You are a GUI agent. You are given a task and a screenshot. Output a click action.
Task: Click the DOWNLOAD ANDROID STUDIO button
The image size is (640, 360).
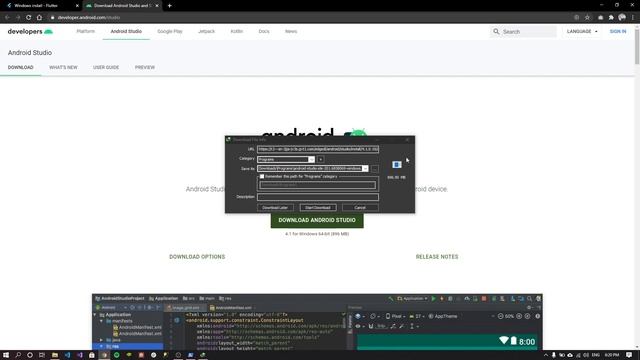click(317, 220)
